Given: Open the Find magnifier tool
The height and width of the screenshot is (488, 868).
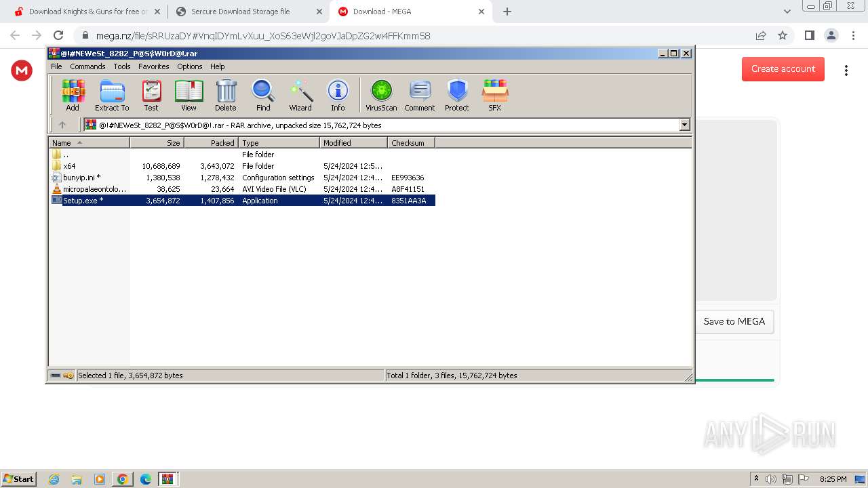Looking at the screenshot, I should (263, 95).
